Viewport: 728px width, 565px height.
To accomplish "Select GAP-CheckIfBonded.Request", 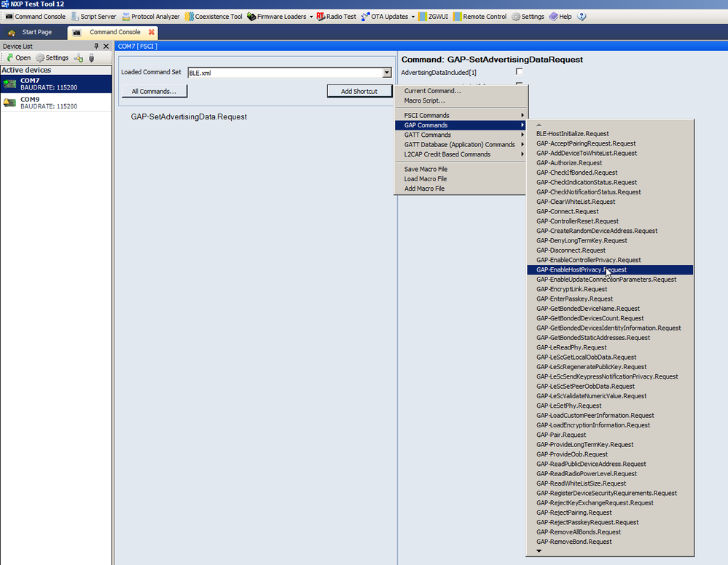I will click(x=610, y=173).
